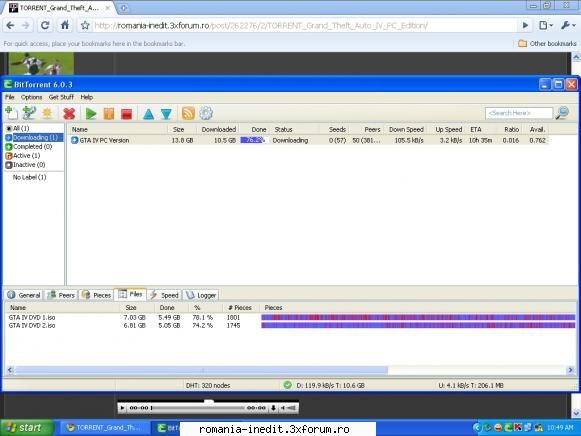Open the Options menu
The width and height of the screenshot is (581, 436).
31,97
